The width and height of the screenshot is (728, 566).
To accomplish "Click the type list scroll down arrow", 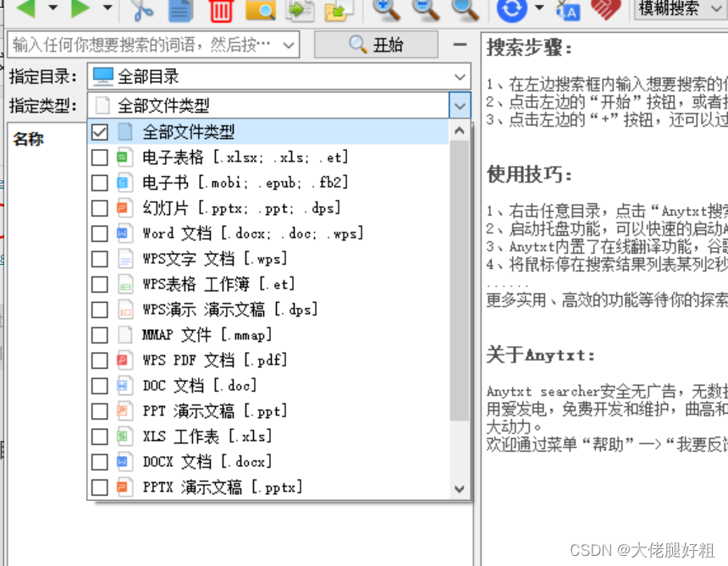I will tap(460, 488).
